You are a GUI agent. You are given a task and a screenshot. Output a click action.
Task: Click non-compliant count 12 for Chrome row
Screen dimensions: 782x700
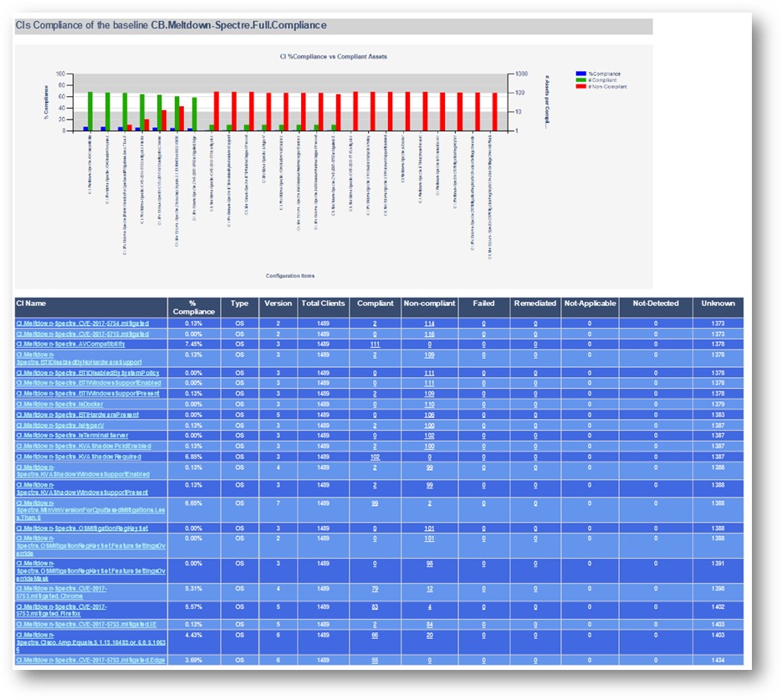[429, 589]
